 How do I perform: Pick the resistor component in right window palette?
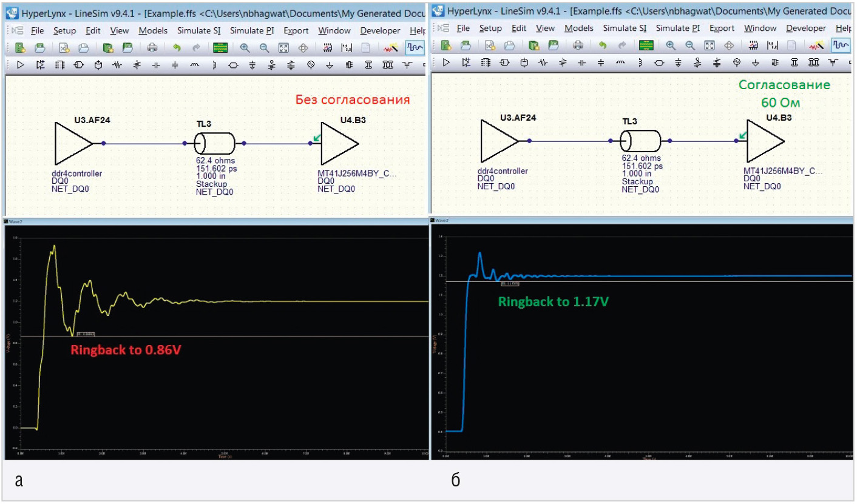[x=544, y=61]
